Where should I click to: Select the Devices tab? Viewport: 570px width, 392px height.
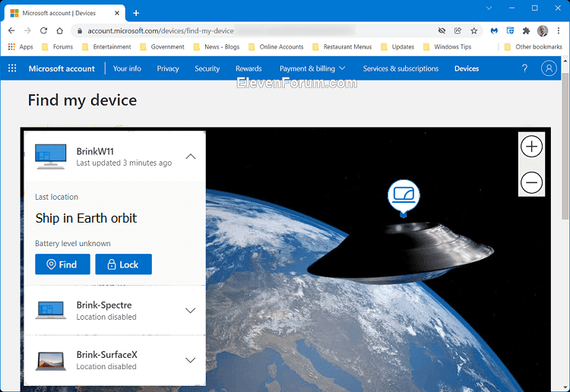467,68
